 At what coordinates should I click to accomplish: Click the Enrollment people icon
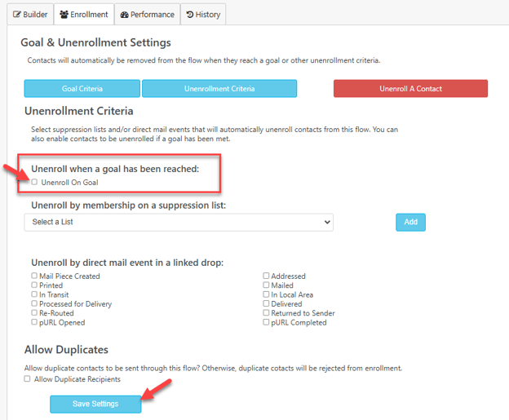tap(64, 15)
